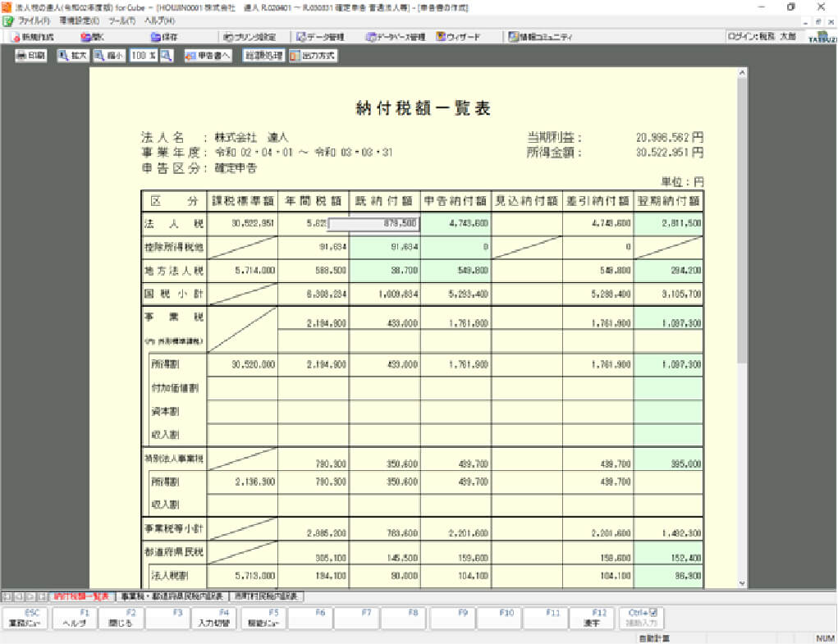Switch to the 市町村民税内訳表 tab
This screenshot has height=644, width=838.
[x=265, y=596]
